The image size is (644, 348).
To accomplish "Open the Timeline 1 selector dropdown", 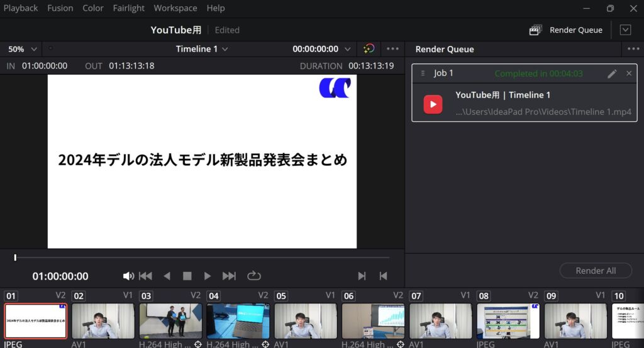I will coord(202,49).
